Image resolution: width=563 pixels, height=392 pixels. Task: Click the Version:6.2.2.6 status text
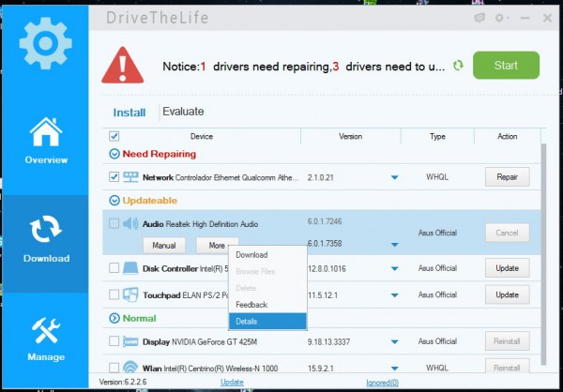pos(123,382)
